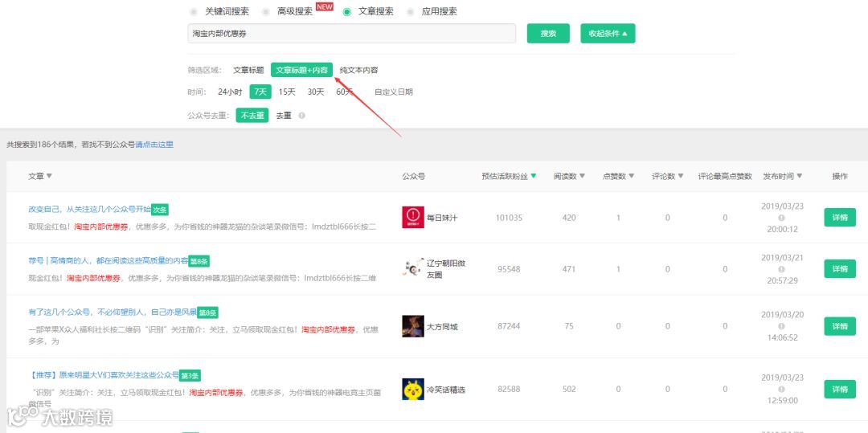Image resolution: width=868 pixels, height=433 pixels.
Task: Select the 文章标题+内容 filter
Action: (301, 70)
